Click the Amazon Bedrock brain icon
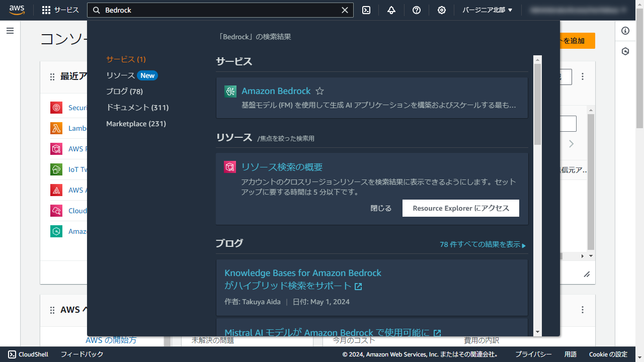 coord(230,91)
